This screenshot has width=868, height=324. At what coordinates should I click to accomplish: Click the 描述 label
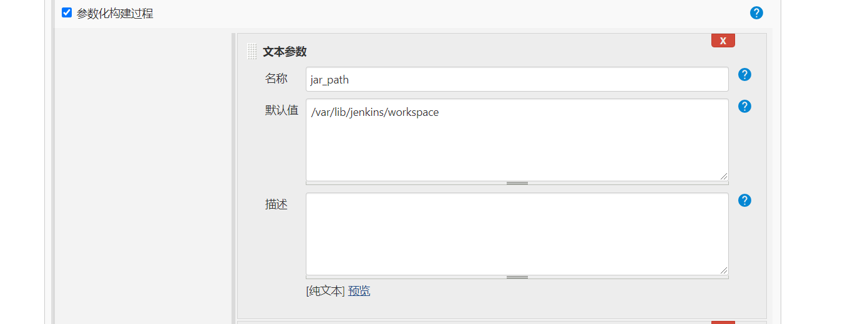click(276, 204)
